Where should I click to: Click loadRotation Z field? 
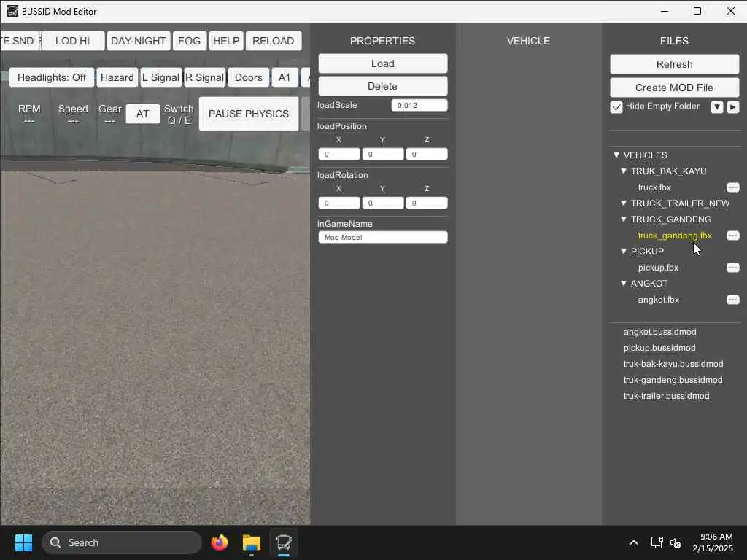click(x=426, y=203)
